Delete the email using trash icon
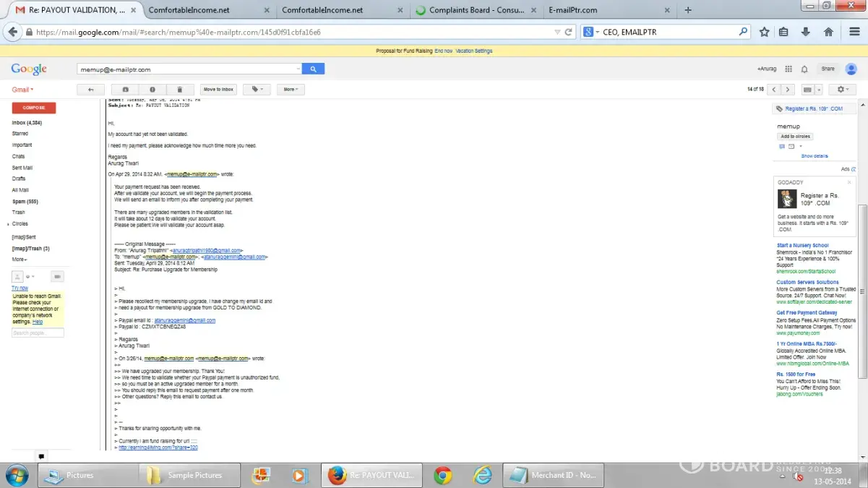Image resolution: width=868 pixels, height=488 pixels. [180, 90]
